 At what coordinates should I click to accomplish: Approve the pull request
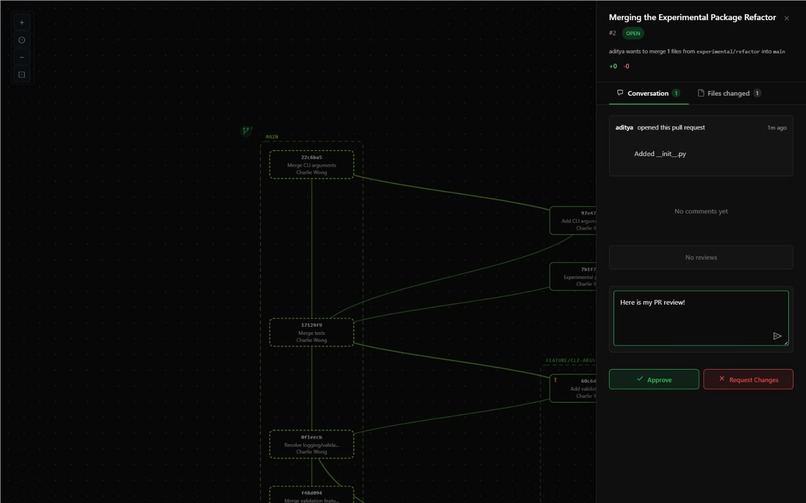654,379
